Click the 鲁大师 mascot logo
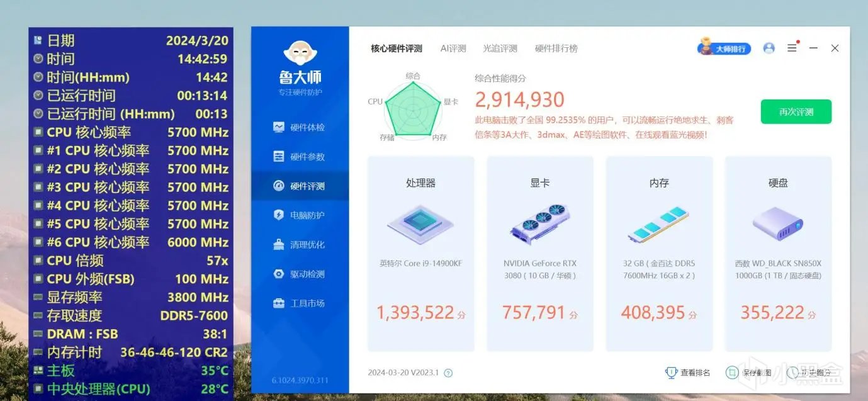Image resolution: width=868 pixels, height=401 pixels. point(300,54)
